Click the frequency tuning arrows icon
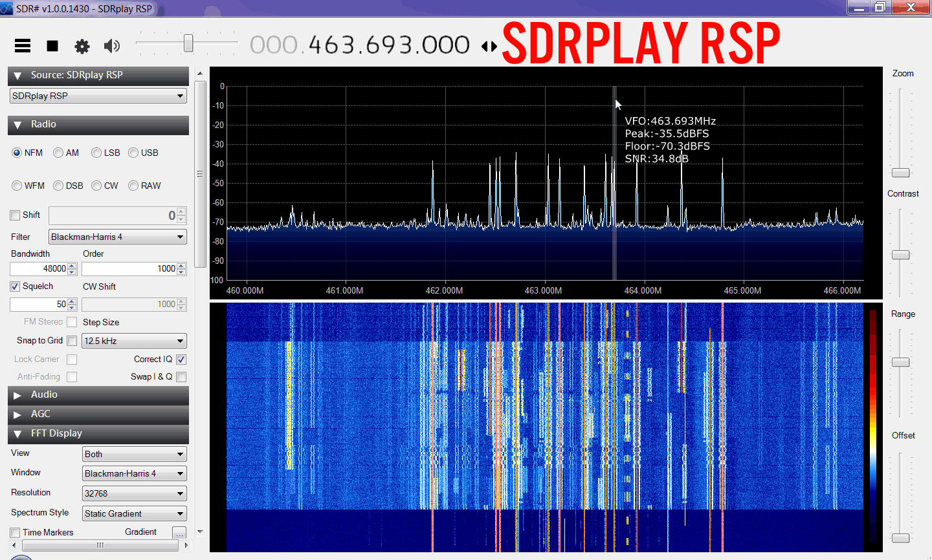Image resolution: width=932 pixels, height=560 pixels. pos(489,46)
